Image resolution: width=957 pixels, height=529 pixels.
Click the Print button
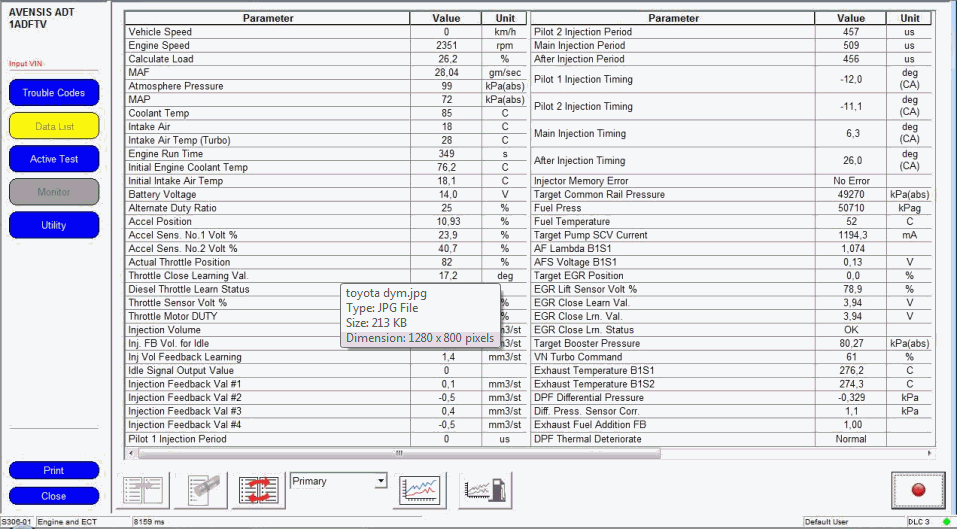click(x=54, y=470)
